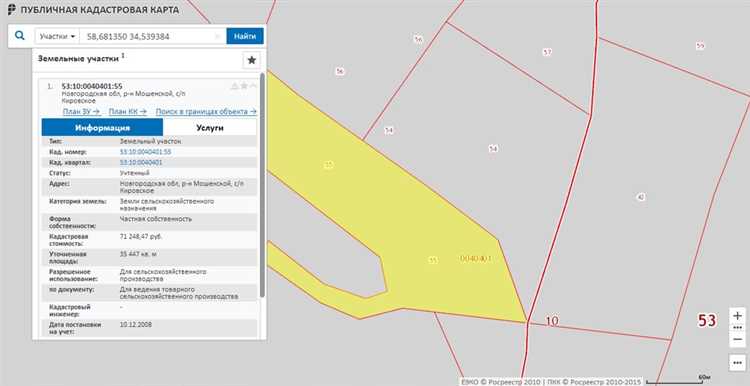Image resolution: width=750 pixels, height=386 pixels.
Task: Collapse result 53:10:0040401:55 with chevron
Action: pos(254,86)
